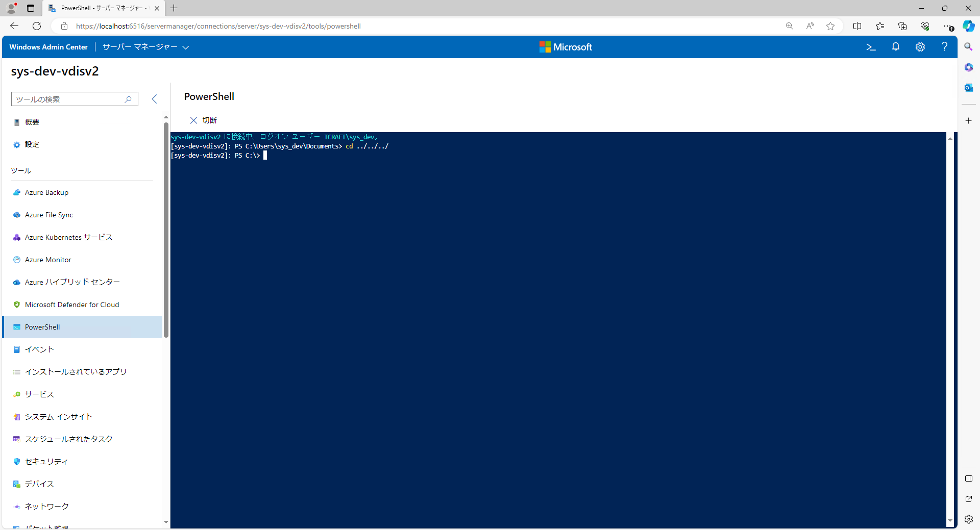The height and width of the screenshot is (530, 980).
Task: Open a new browser tab
Action: tap(174, 8)
